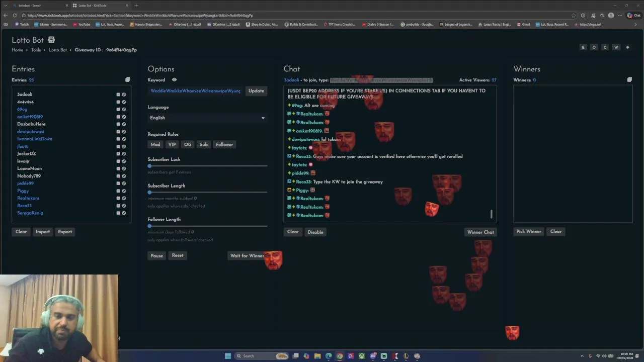Viewport: 644px width, 362px height.
Task: Open the Twitch bookmark
Action: [22, 24]
